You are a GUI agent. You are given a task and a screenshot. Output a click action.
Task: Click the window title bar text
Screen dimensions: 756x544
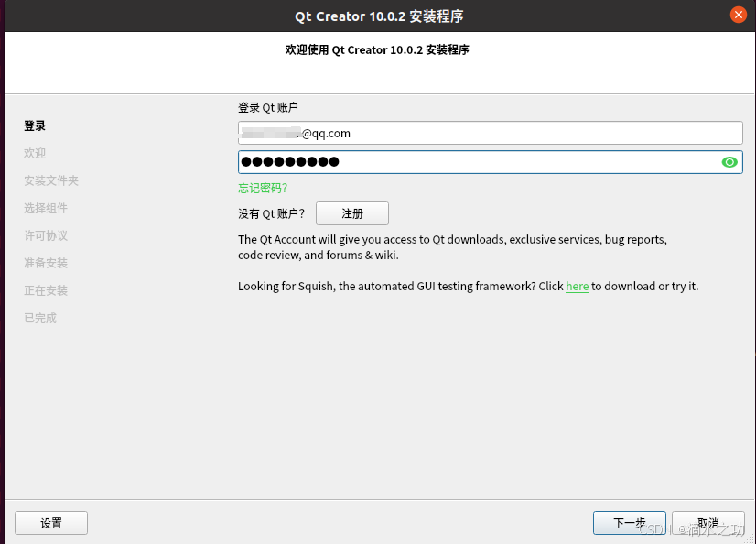[379, 16]
